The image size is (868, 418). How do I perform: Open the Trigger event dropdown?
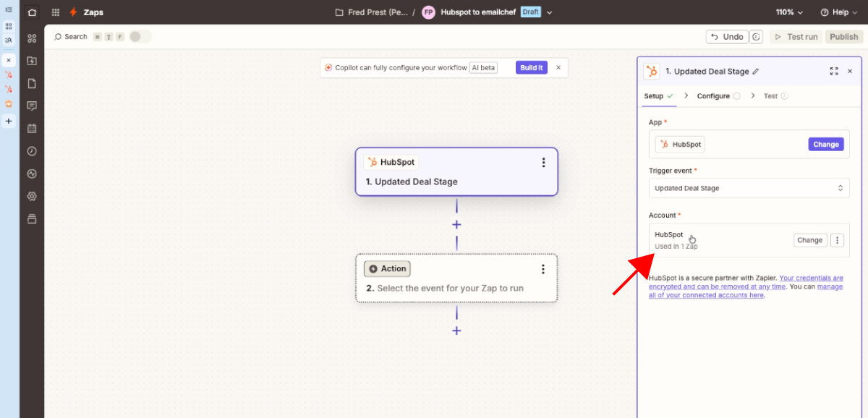[x=749, y=188]
